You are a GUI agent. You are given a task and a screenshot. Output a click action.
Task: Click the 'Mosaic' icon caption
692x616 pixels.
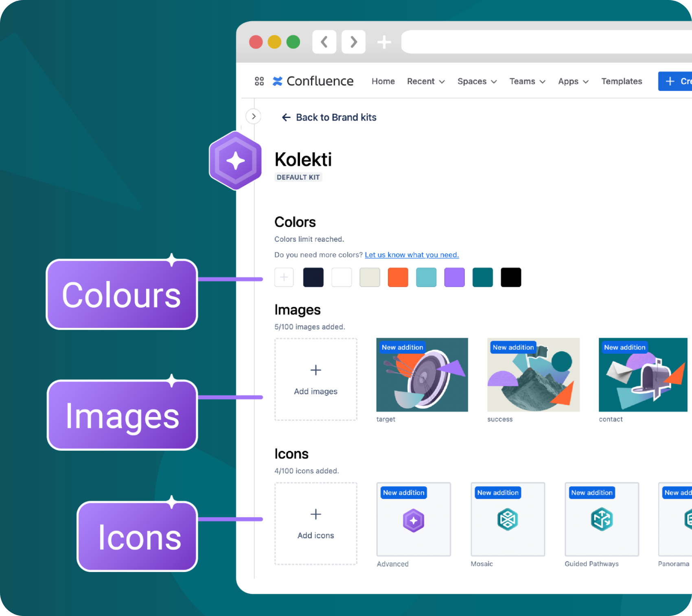point(482,564)
